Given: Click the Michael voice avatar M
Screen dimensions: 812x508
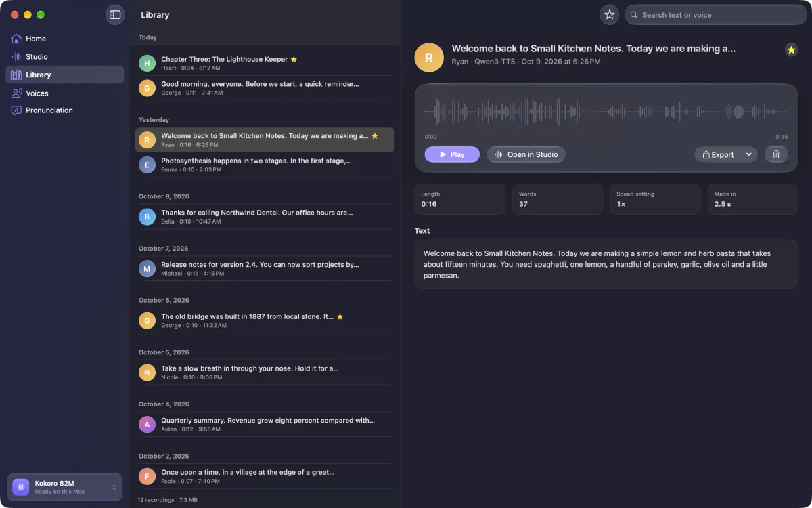Looking at the screenshot, I should coord(147,269).
